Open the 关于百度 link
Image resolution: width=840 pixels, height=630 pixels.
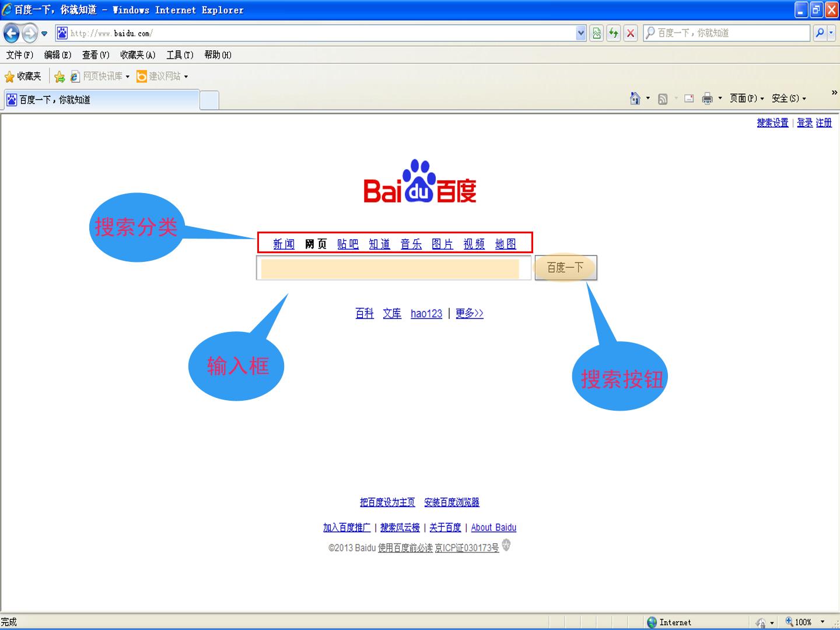(445, 527)
